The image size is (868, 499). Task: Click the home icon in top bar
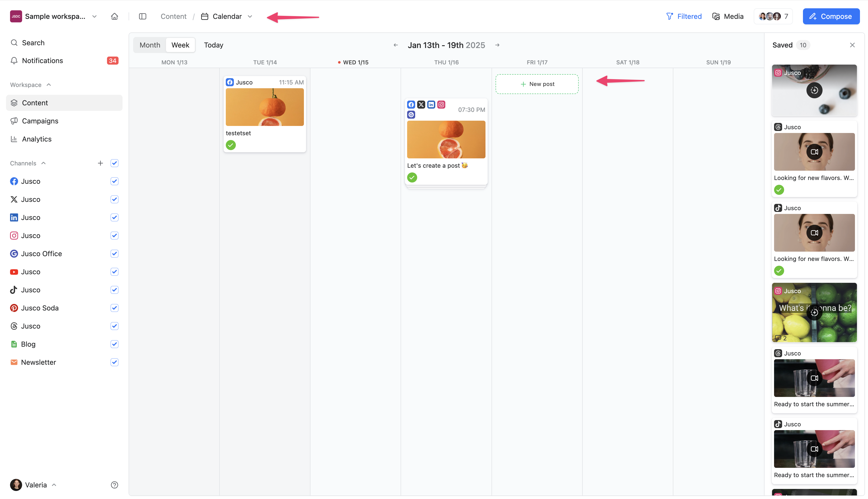[114, 16]
